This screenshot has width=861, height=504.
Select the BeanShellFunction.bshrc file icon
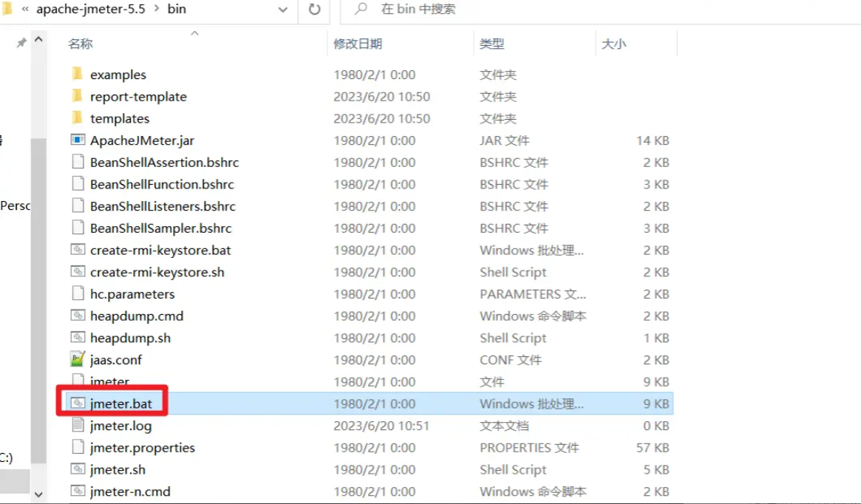pyautogui.click(x=78, y=184)
